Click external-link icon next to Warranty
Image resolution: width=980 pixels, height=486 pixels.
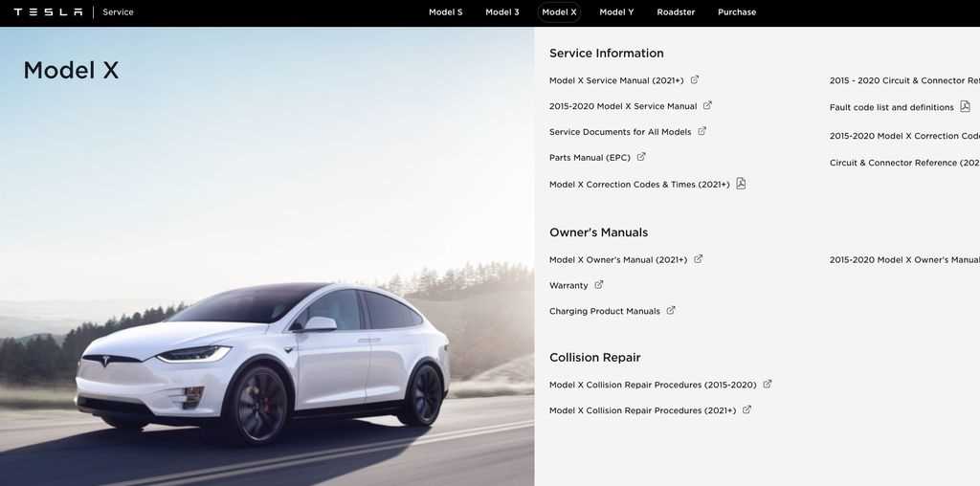coord(599,285)
